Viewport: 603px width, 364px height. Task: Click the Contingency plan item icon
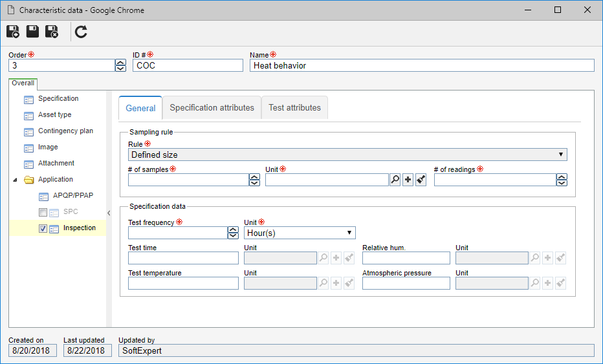tap(29, 133)
